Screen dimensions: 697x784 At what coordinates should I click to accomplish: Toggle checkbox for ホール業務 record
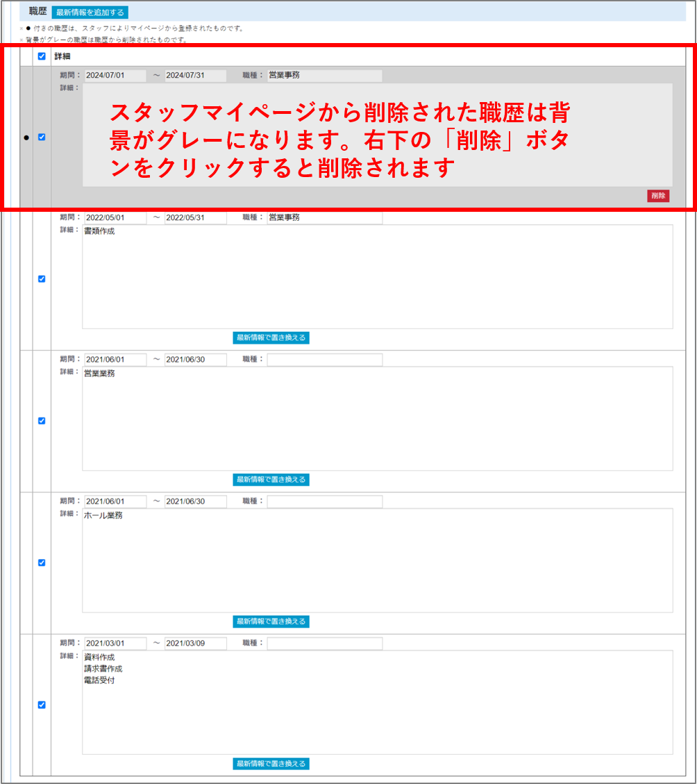click(x=42, y=563)
